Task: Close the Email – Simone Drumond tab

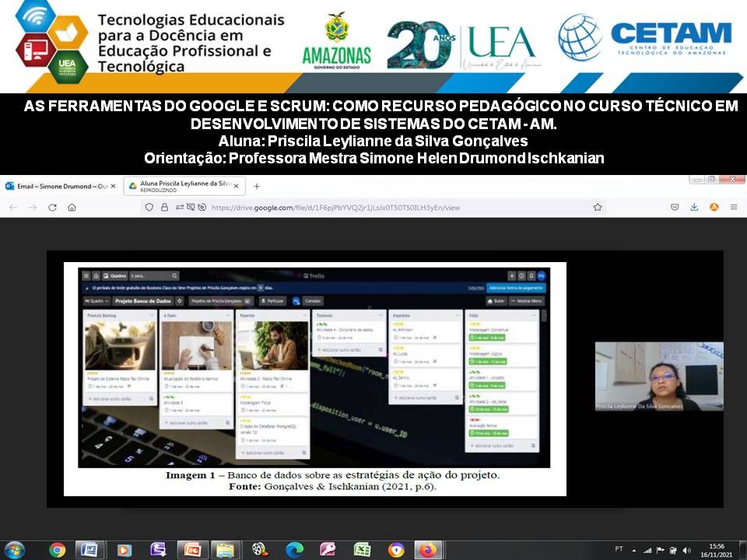Action: click(114, 186)
